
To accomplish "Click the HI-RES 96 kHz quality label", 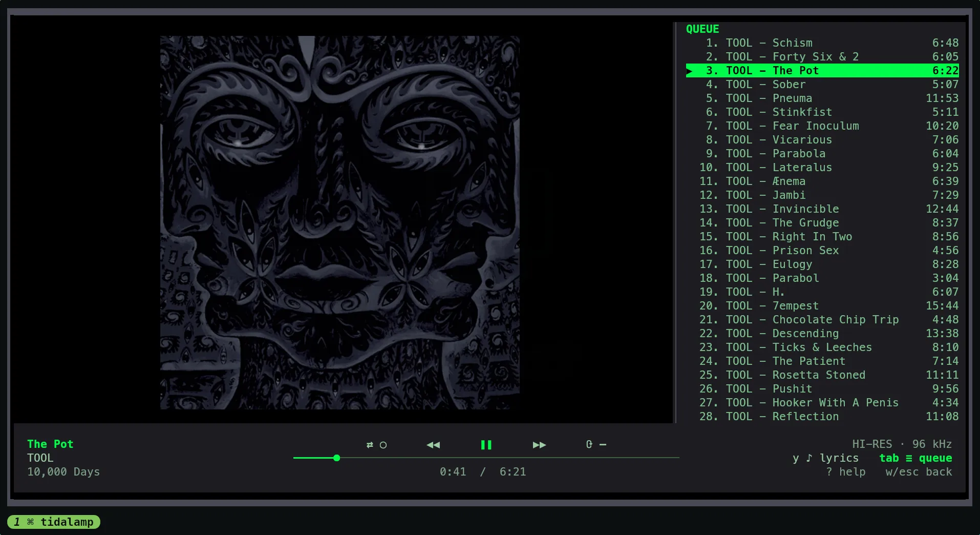I will [902, 444].
